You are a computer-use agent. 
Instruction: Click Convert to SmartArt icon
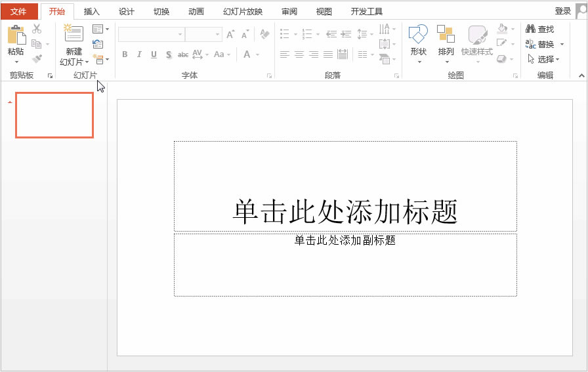point(385,59)
